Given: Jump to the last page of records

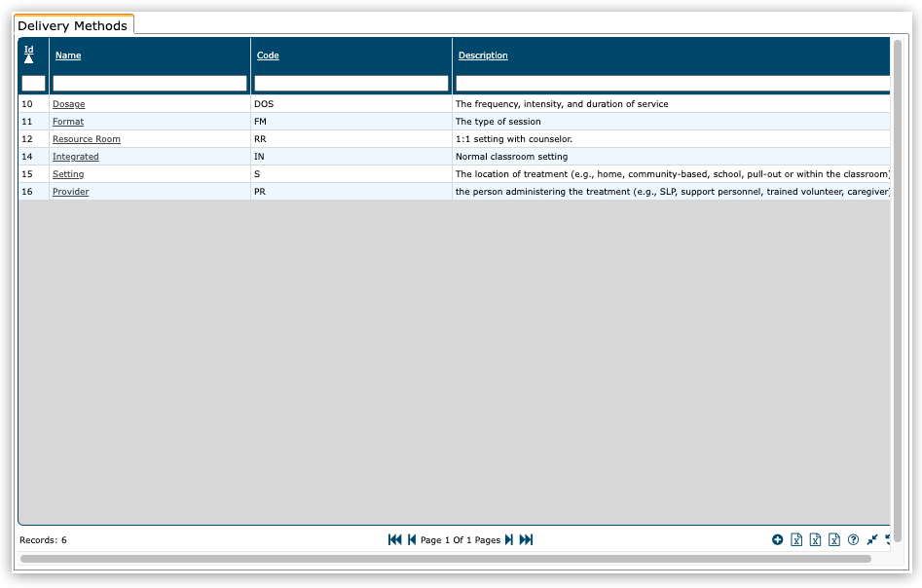Looking at the screenshot, I should click(x=526, y=539).
